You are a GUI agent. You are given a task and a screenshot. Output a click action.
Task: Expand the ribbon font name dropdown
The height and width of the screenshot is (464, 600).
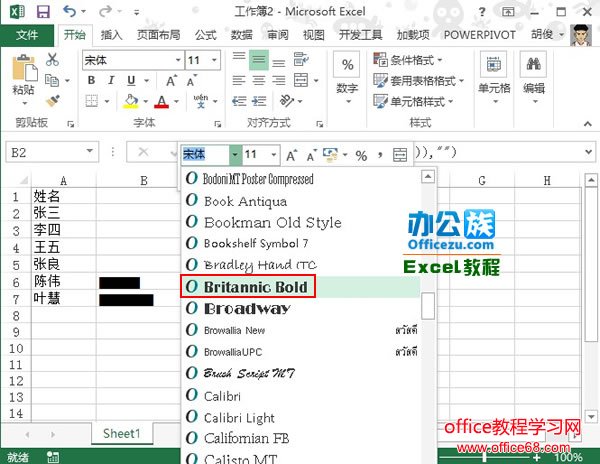[178, 60]
